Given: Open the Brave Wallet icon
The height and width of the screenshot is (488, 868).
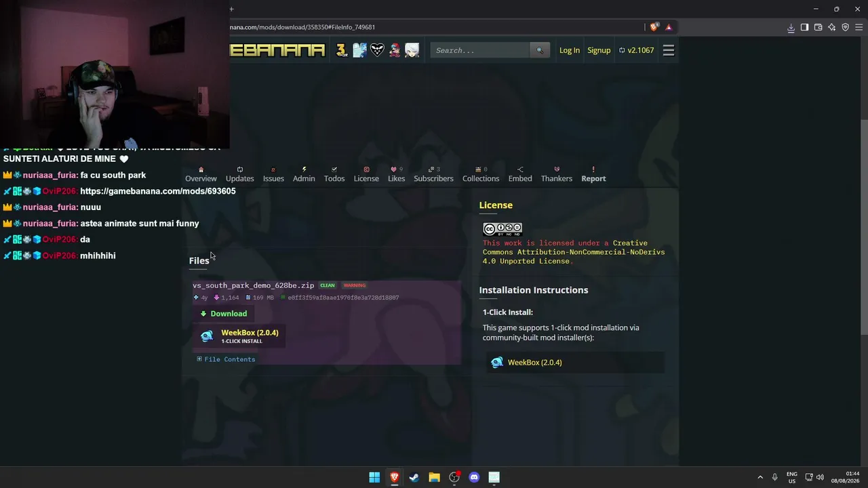Looking at the screenshot, I should click(x=818, y=27).
